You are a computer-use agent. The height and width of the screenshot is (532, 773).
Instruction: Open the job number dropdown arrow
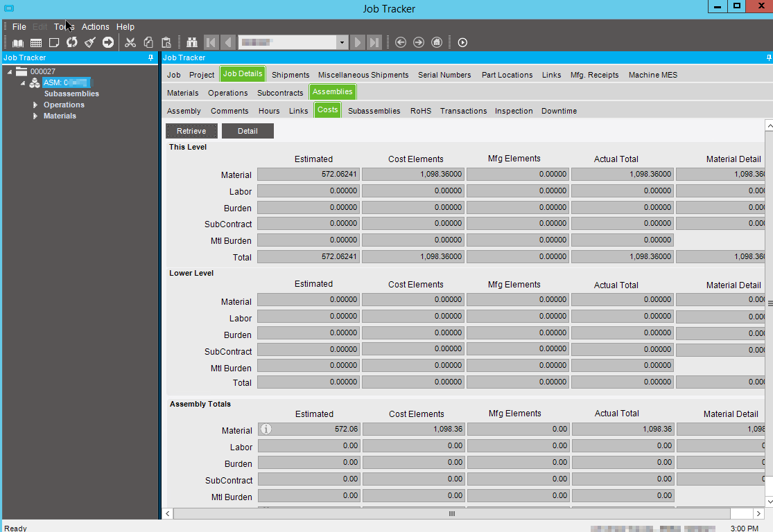click(342, 42)
